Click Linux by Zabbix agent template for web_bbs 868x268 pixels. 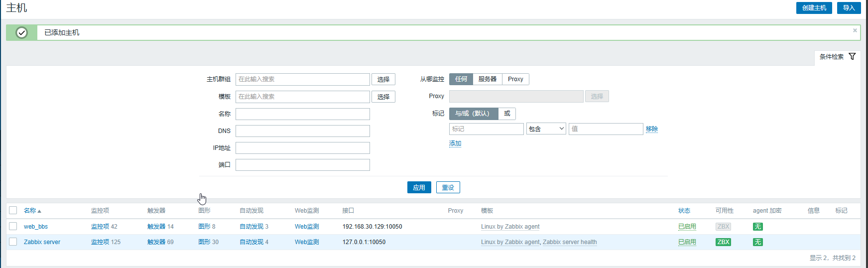(x=510, y=227)
